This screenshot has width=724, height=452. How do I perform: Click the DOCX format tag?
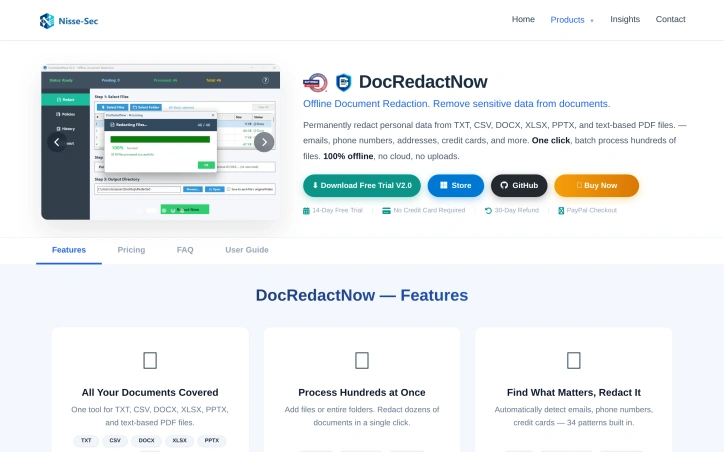click(x=146, y=440)
